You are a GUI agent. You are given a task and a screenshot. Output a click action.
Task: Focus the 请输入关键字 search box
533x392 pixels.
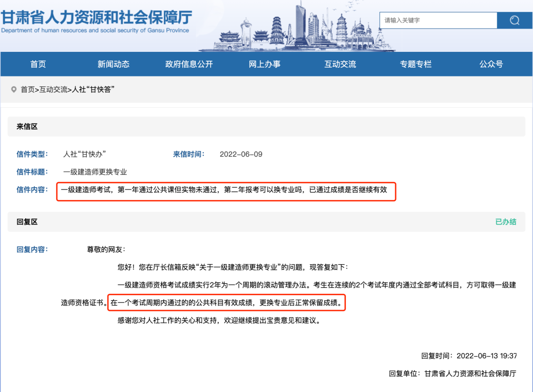[x=438, y=20]
